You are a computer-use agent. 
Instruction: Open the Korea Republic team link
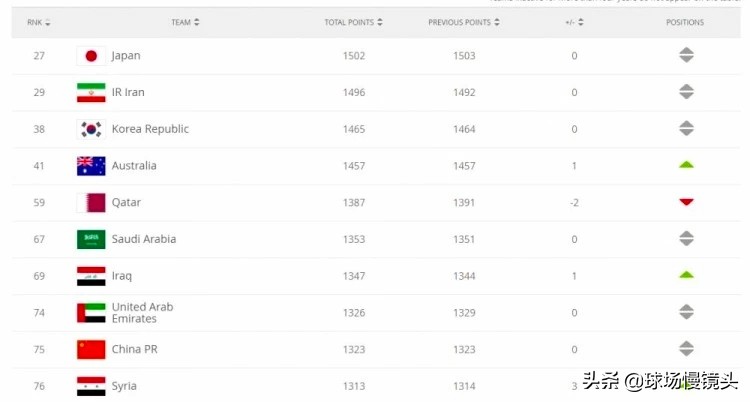click(x=150, y=129)
